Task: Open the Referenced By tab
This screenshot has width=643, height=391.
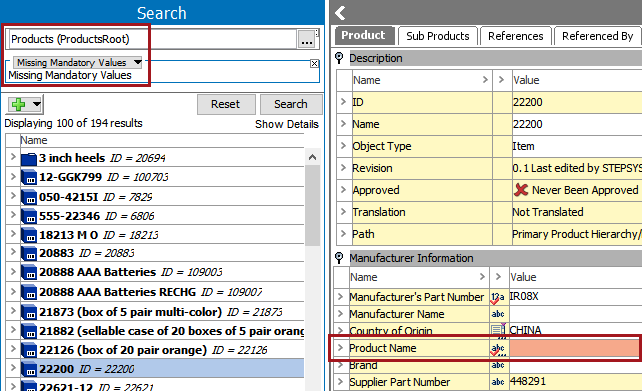Action: pyautogui.click(x=597, y=36)
